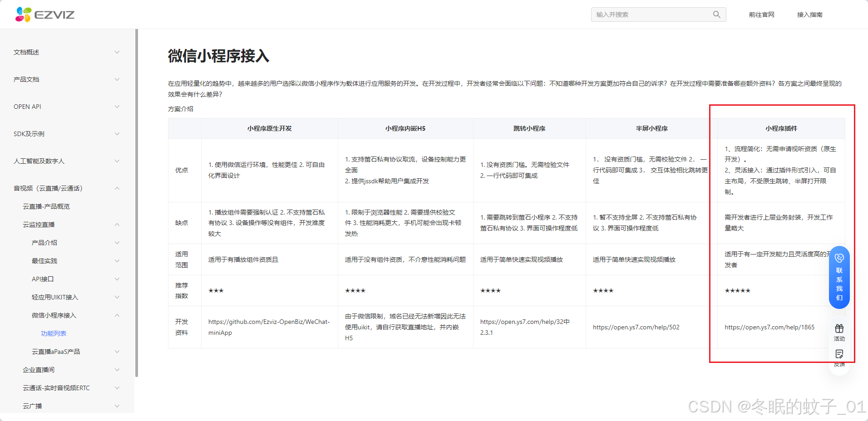Open 接入指南 link
868x421 pixels.
point(809,15)
